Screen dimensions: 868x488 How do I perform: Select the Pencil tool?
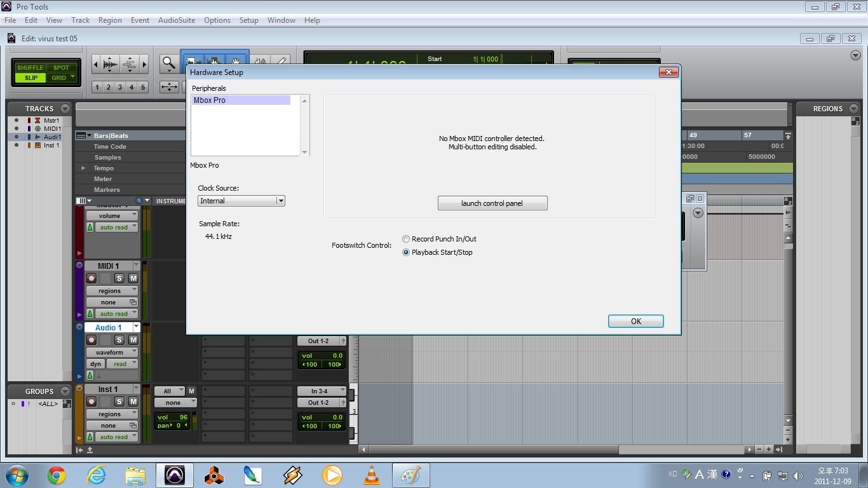281,61
